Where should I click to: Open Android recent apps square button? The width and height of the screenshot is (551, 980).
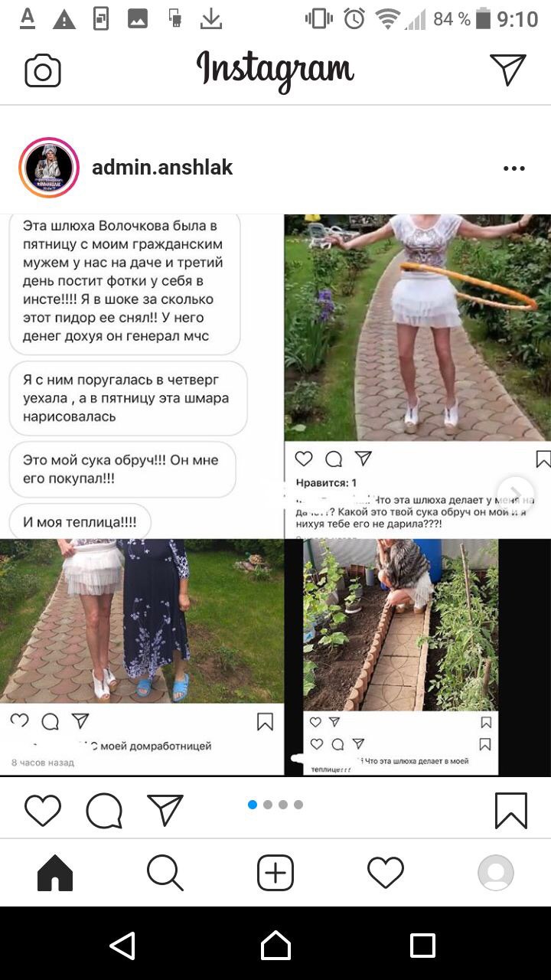[422, 946]
